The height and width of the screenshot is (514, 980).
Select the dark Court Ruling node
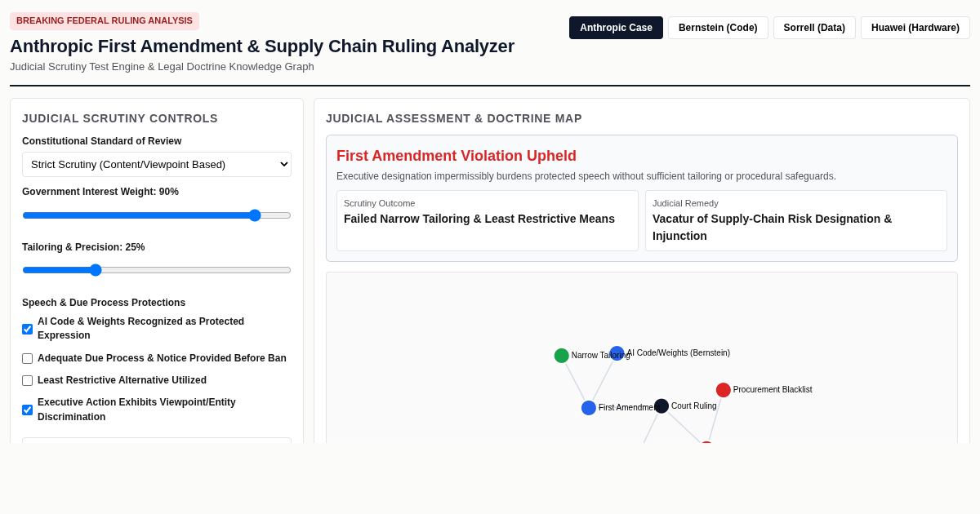click(x=661, y=406)
